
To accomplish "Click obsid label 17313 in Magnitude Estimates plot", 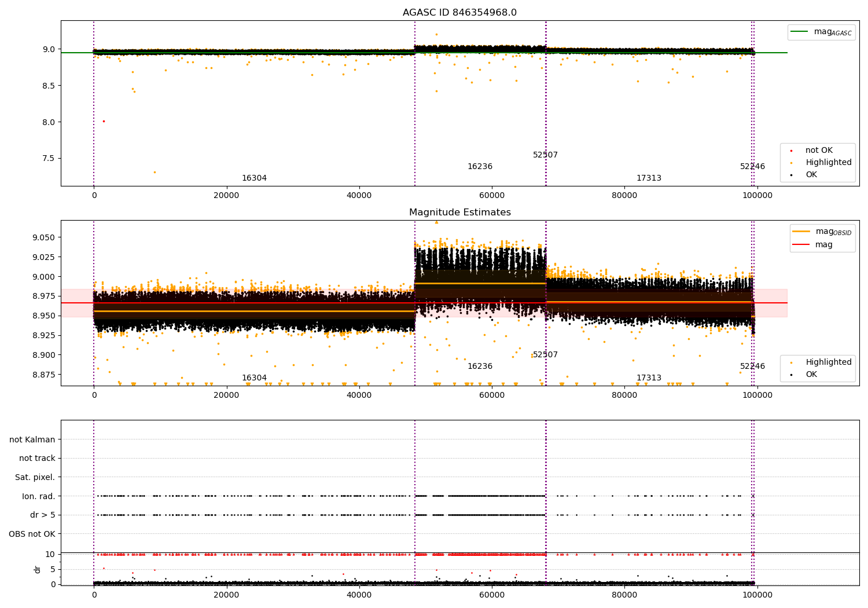I will [649, 378].
